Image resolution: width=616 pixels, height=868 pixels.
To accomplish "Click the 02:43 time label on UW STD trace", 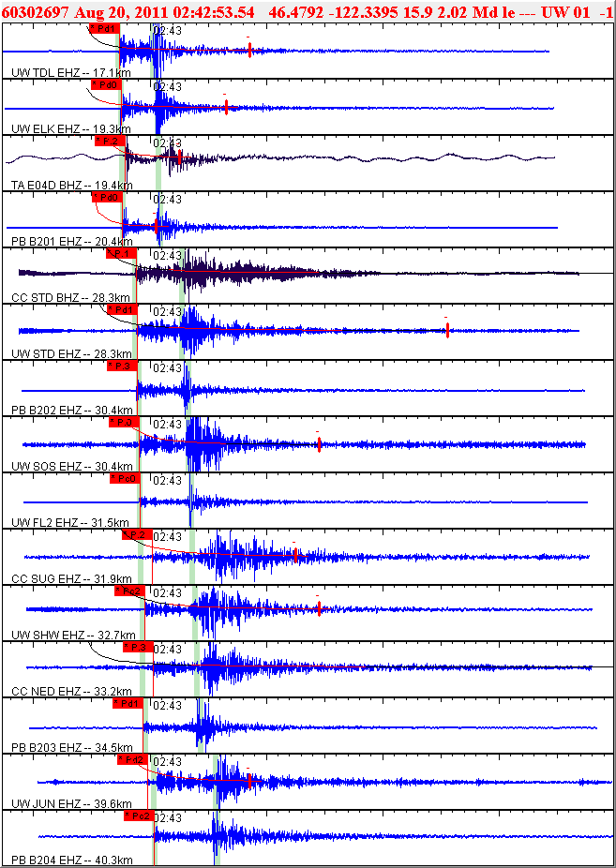I will pos(167,311).
